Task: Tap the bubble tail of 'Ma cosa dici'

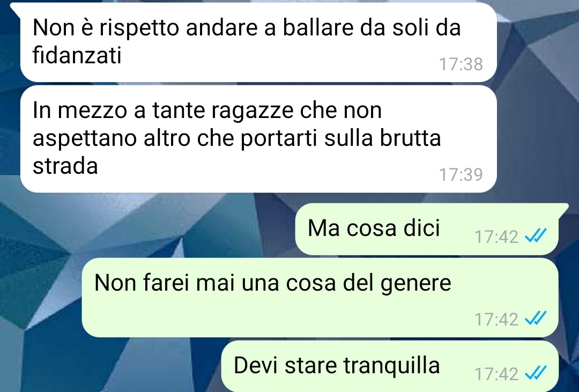Action: coord(563,208)
